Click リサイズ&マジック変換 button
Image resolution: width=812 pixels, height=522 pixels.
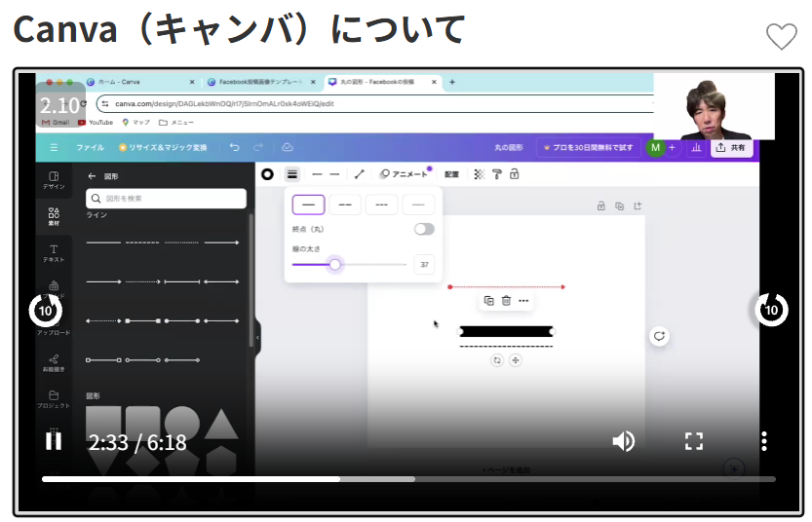pos(163,147)
